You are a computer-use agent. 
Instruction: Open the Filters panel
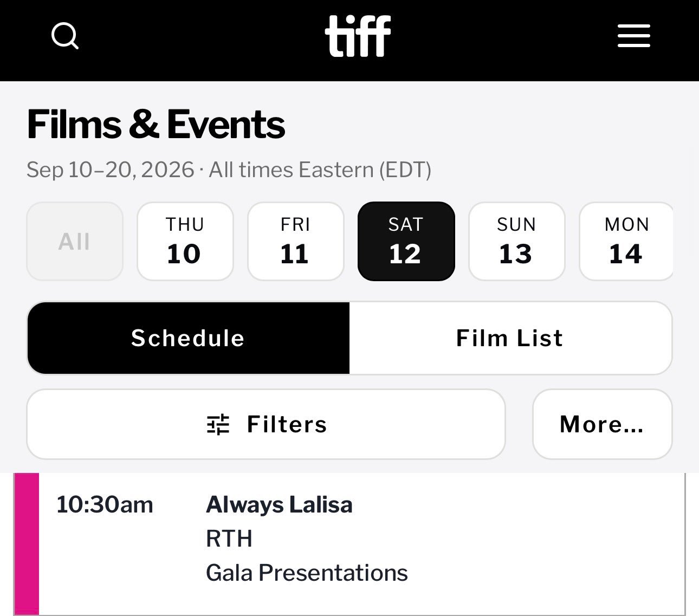266,424
